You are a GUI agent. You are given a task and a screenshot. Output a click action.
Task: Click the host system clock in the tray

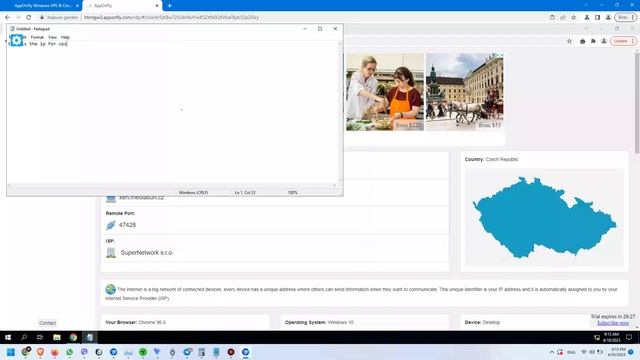[617, 352]
